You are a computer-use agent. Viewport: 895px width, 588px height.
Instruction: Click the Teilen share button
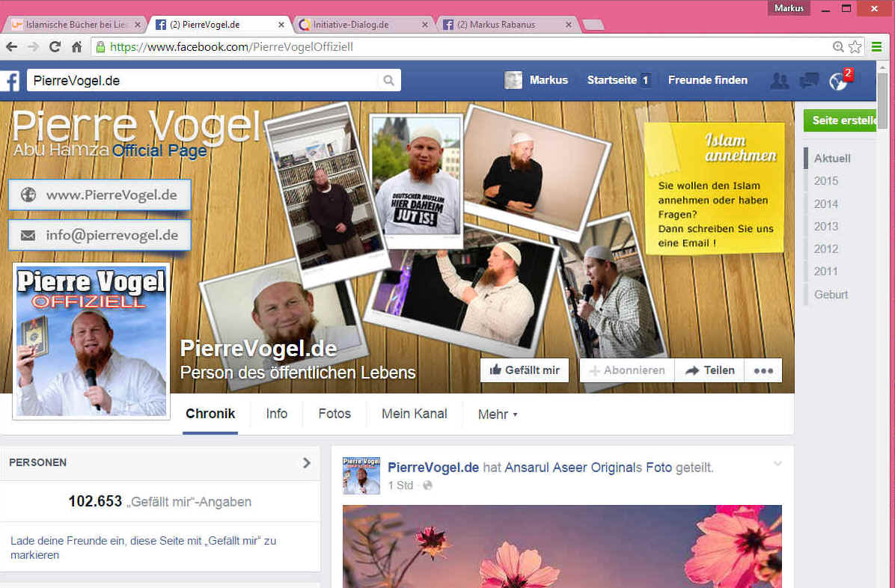(x=709, y=370)
